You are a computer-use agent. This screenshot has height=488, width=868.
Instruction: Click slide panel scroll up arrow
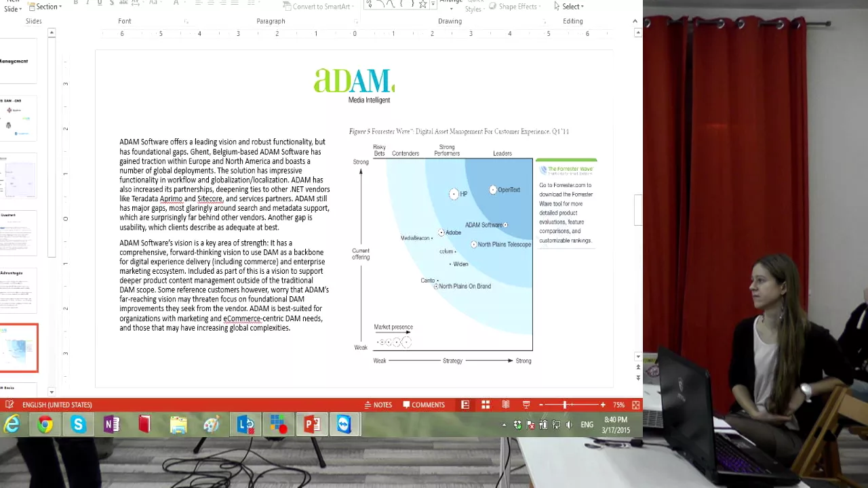coord(52,33)
